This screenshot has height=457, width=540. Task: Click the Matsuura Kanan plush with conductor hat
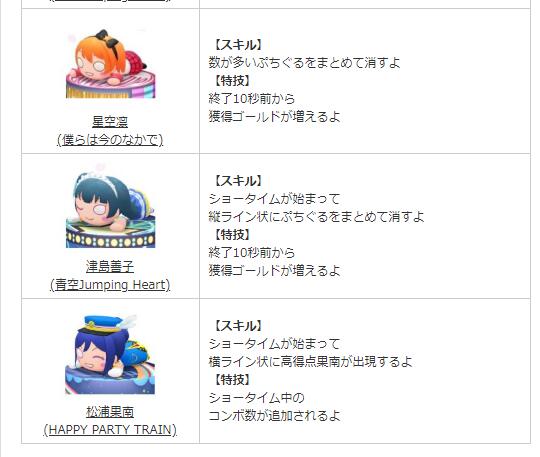tap(110, 355)
